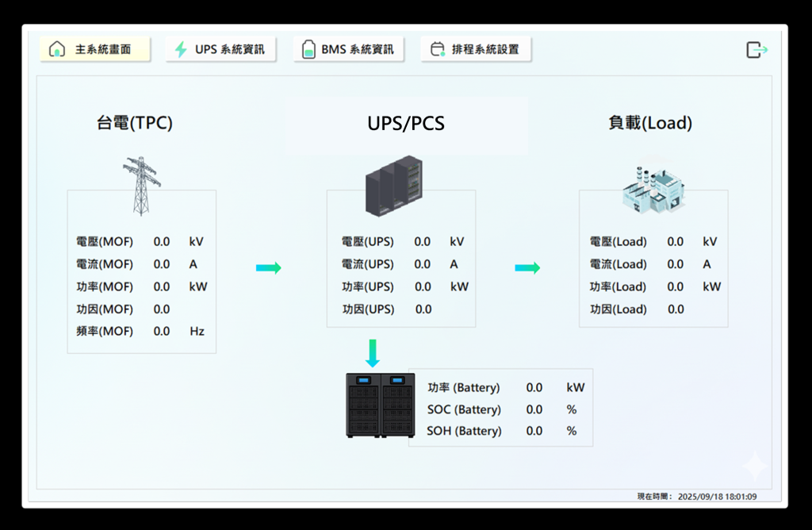The width and height of the screenshot is (812, 530).
Task: Click the UPS server rack icon
Action: (393, 185)
